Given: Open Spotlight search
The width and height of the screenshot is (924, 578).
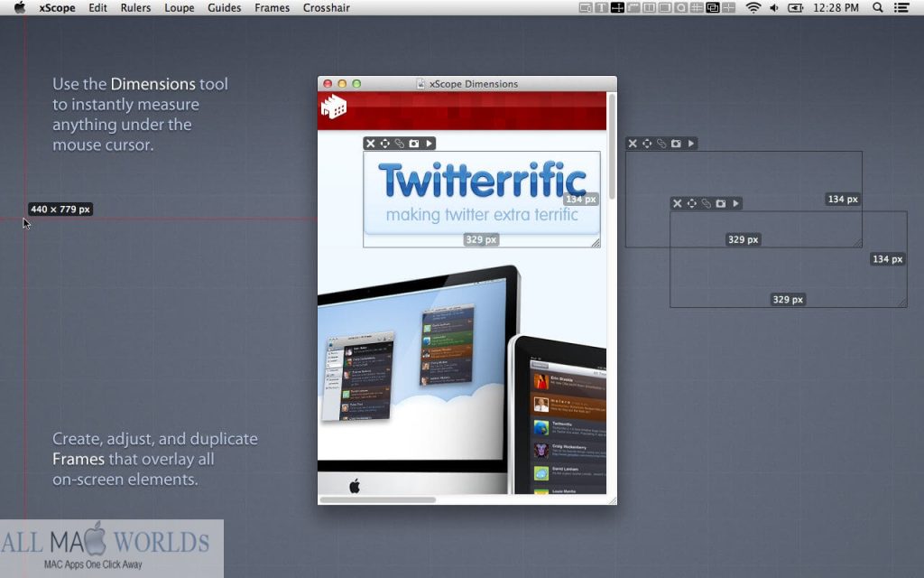Looking at the screenshot, I should pyautogui.click(x=877, y=7).
